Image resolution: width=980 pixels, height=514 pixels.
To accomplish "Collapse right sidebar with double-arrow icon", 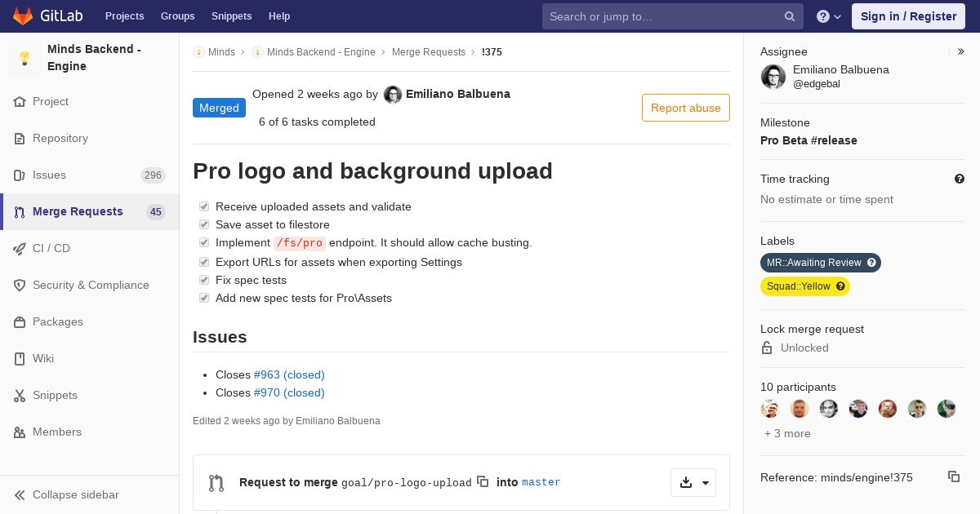I will pos(960,51).
